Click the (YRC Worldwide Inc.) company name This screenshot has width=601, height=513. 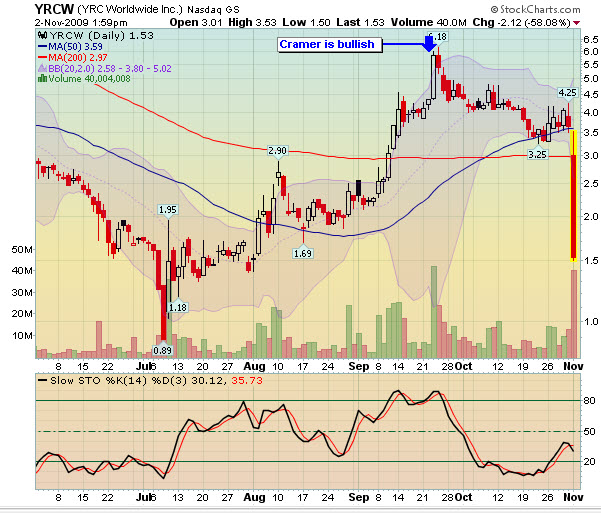point(130,10)
